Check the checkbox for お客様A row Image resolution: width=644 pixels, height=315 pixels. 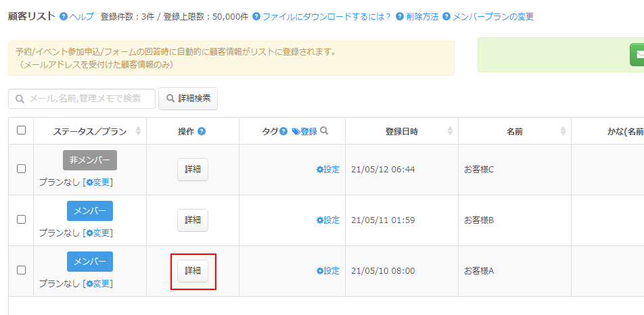tap(21, 270)
